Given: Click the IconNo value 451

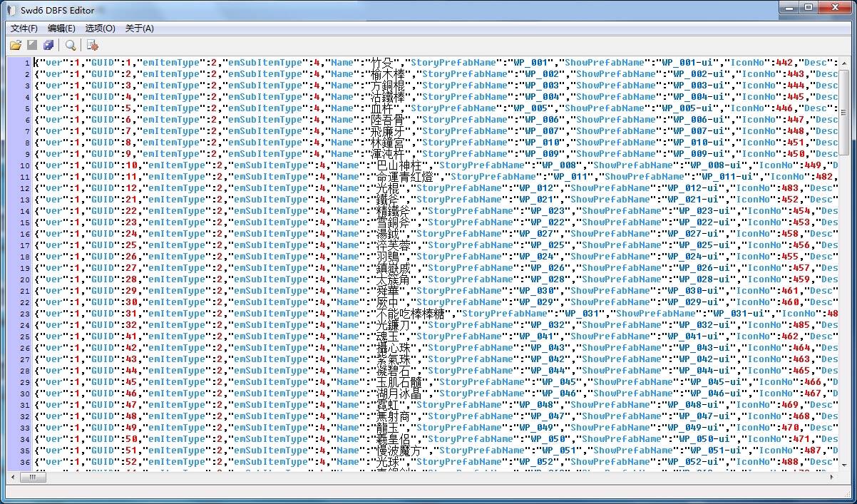Looking at the screenshot, I should (796, 143).
